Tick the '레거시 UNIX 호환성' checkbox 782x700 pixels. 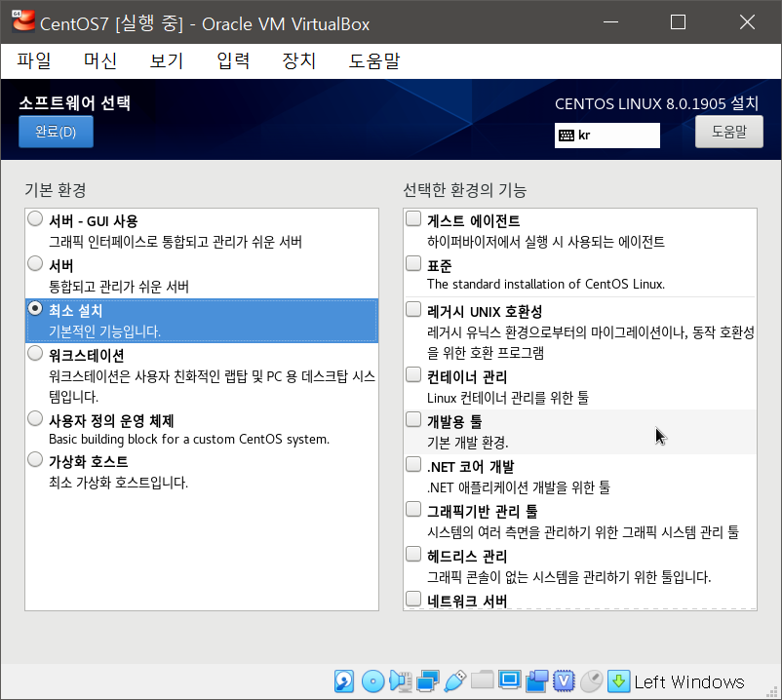pos(413,309)
